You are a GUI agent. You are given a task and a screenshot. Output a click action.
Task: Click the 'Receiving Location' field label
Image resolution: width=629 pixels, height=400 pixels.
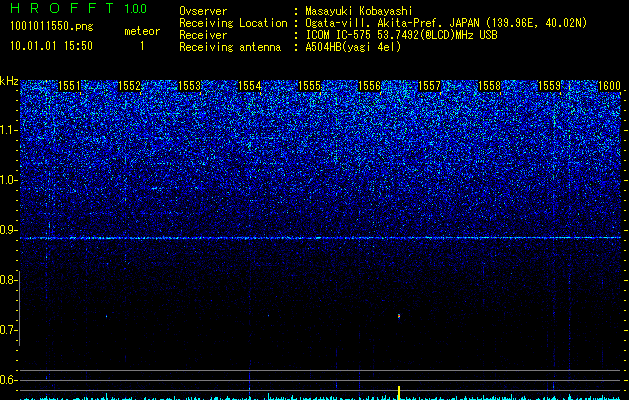coord(233,23)
